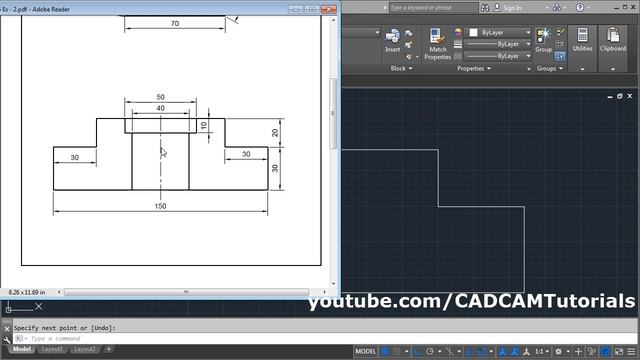Open the Clipboard panel icon
Image resolution: width=640 pixels, height=360 pixels.
[x=613, y=35]
